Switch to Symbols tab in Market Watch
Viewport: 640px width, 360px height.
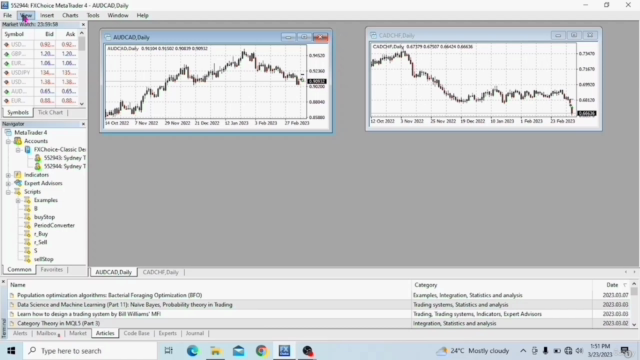click(x=18, y=112)
